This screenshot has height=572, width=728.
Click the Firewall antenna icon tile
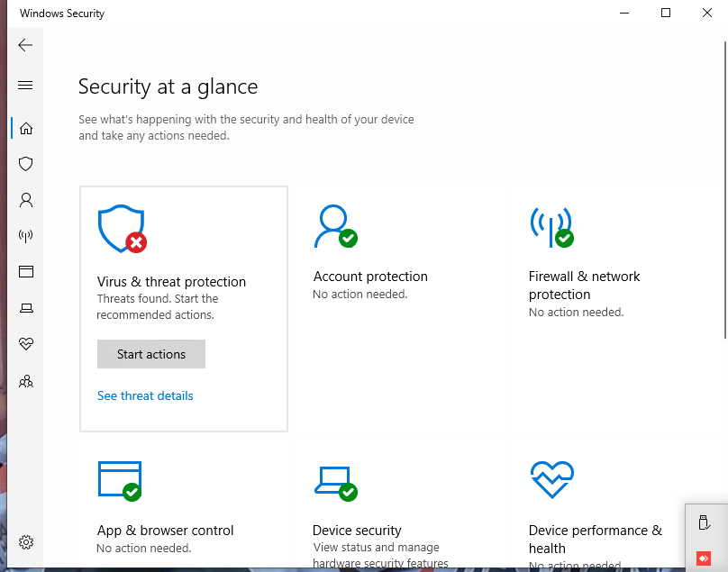(551, 227)
